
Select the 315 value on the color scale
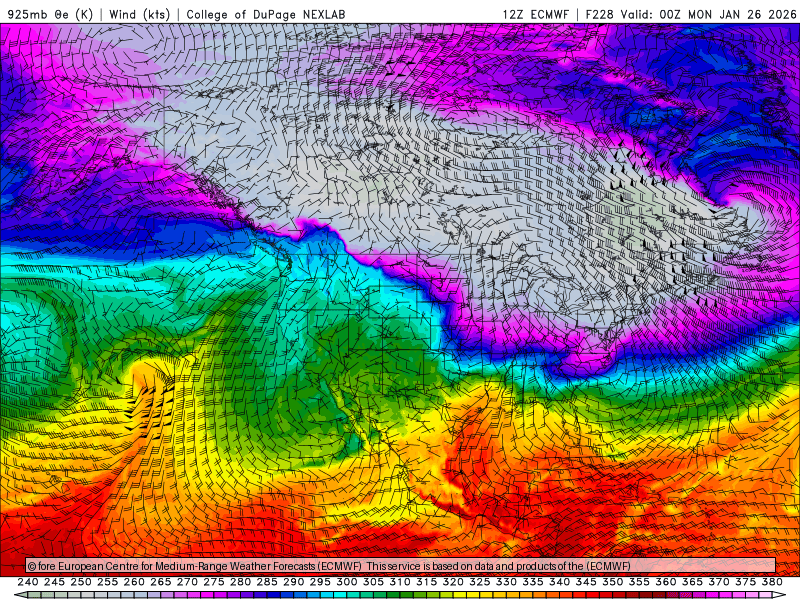[426, 582]
